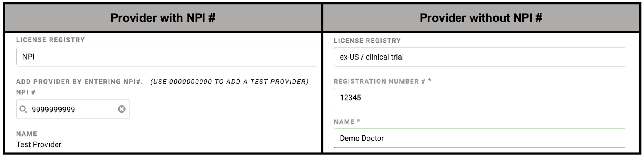Open the dropdown showing ex-US / clinical trial

coord(479,57)
